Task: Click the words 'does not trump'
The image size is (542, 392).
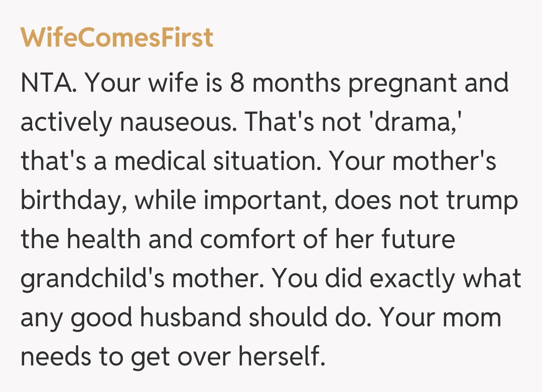Action: [x=426, y=201]
